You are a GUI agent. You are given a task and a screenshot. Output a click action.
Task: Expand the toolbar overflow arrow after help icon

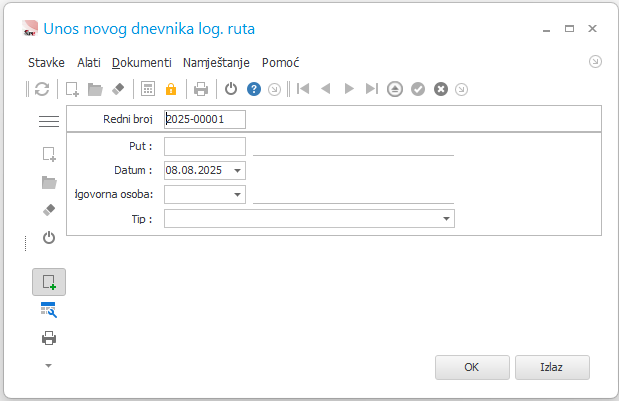274,90
